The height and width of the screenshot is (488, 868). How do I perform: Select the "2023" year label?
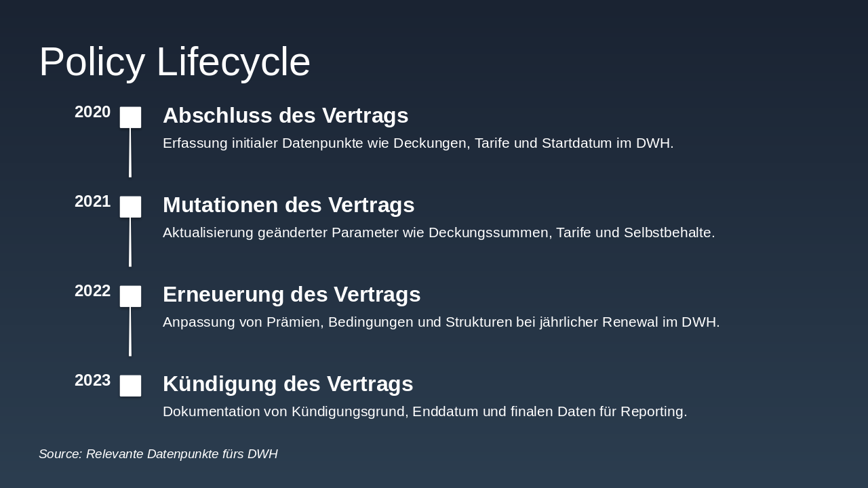[92, 380]
